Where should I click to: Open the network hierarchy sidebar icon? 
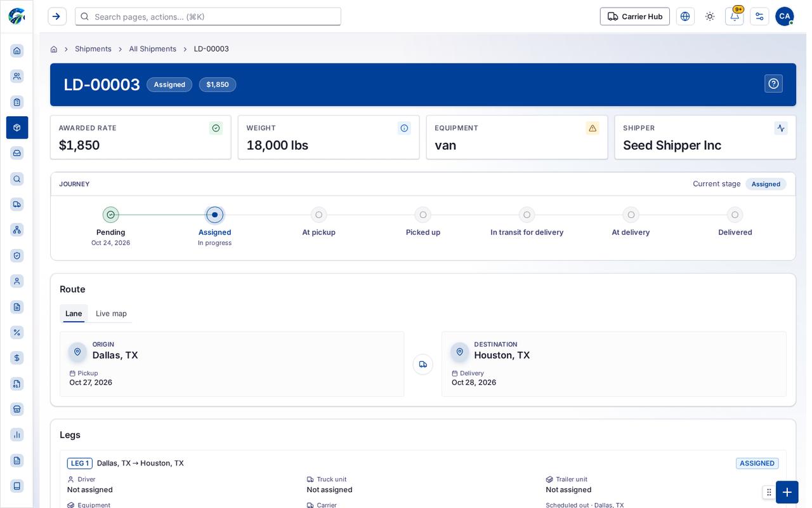tap(17, 230)
